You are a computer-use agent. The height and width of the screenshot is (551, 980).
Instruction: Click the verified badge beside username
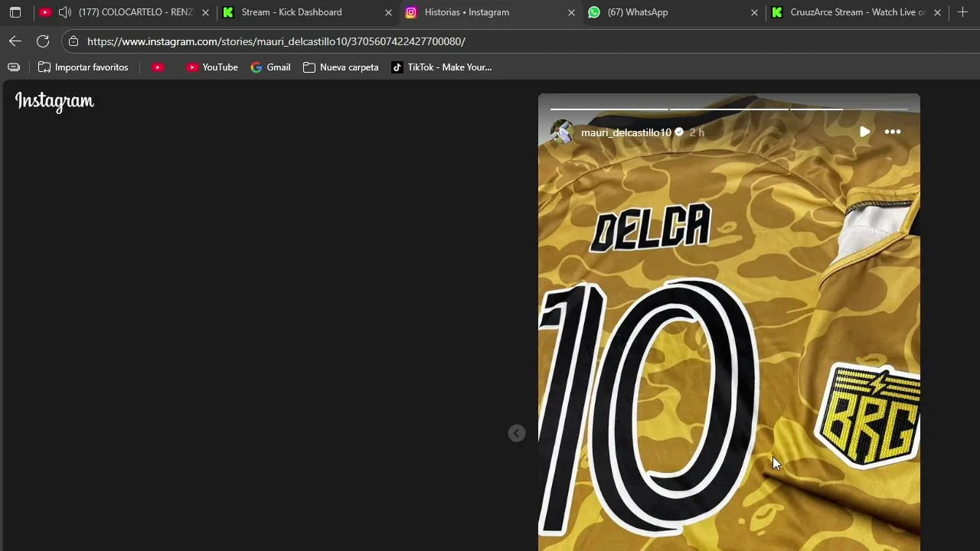[x=679, y=132]
